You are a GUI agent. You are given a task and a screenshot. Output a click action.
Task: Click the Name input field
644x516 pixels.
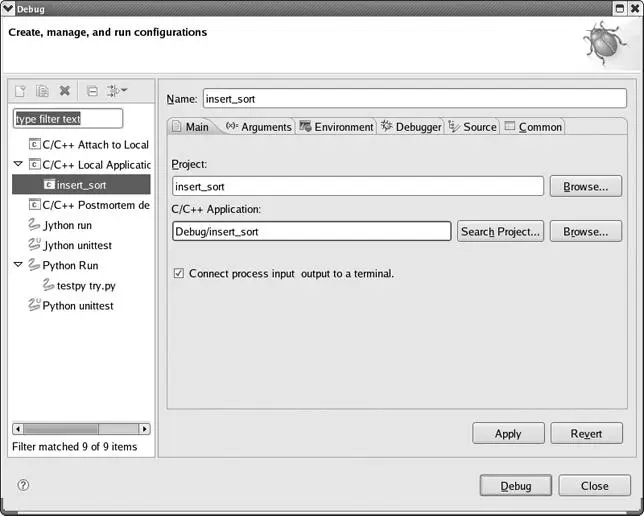(x=413, y=98)
